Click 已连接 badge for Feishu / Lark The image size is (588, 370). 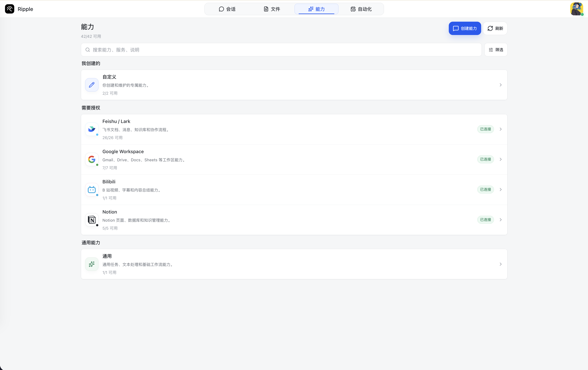[x=485, y=129]
